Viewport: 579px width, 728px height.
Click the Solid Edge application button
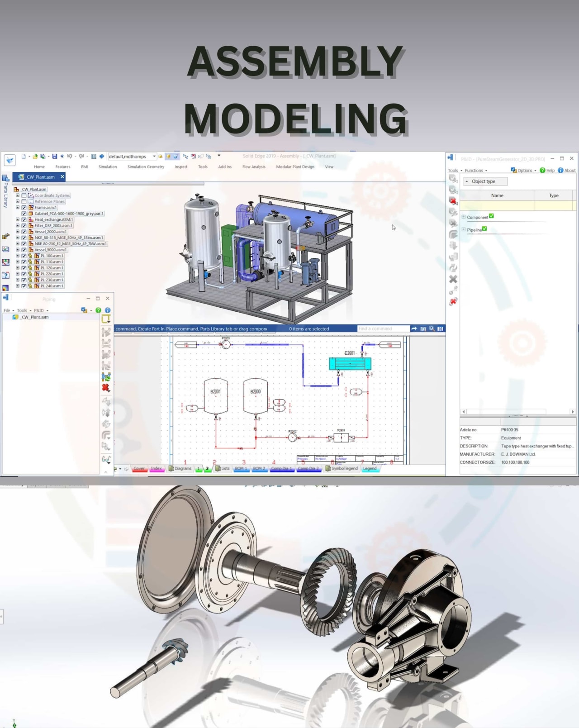click(x=10, y=160)
